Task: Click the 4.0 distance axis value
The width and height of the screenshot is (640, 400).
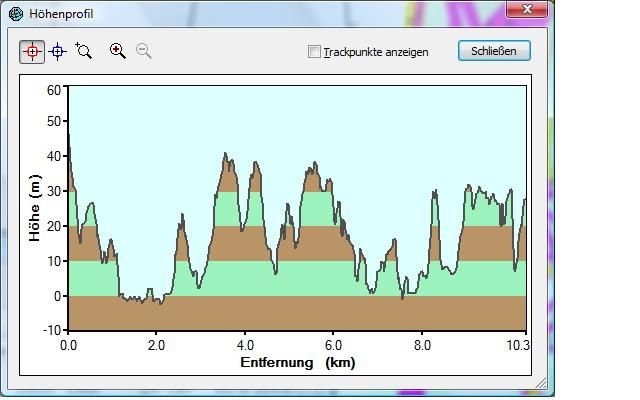Action: (x=245, y=346)
